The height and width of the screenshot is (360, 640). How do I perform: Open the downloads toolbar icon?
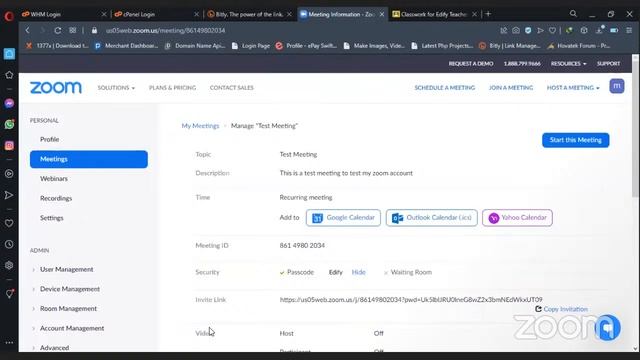pos(599,30)
